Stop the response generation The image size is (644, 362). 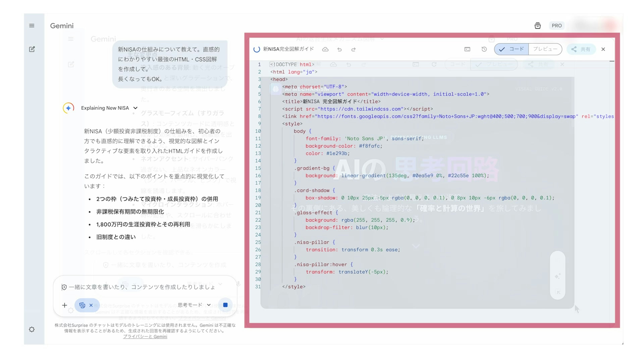tap(225, 305)
